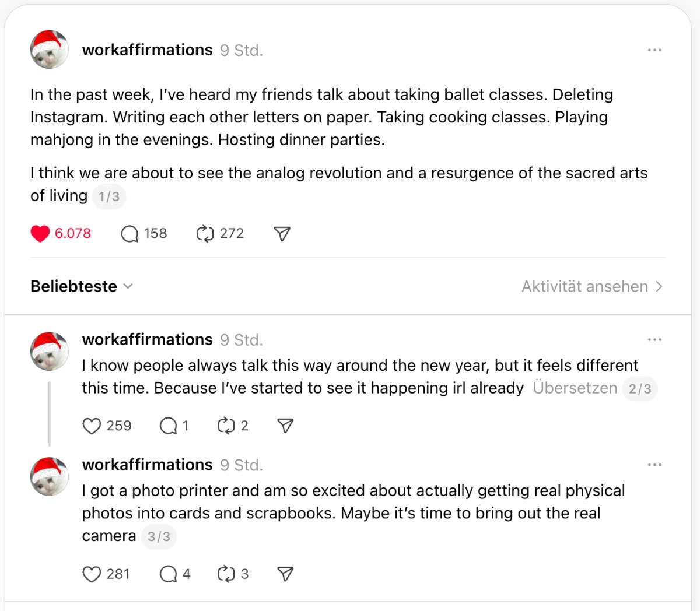Open Aktivität ansehen link
Viewport: 700px width, 611px height.
591,286
